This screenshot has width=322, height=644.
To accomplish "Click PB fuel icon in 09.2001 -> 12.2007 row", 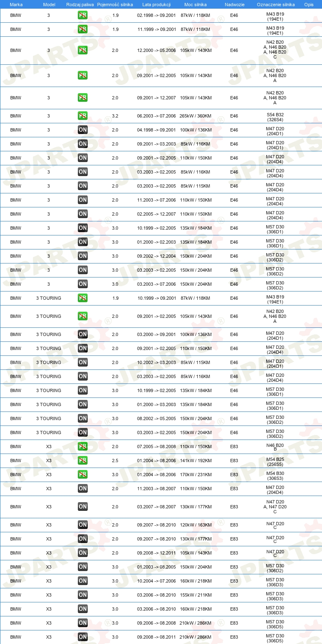I will 83,98.
